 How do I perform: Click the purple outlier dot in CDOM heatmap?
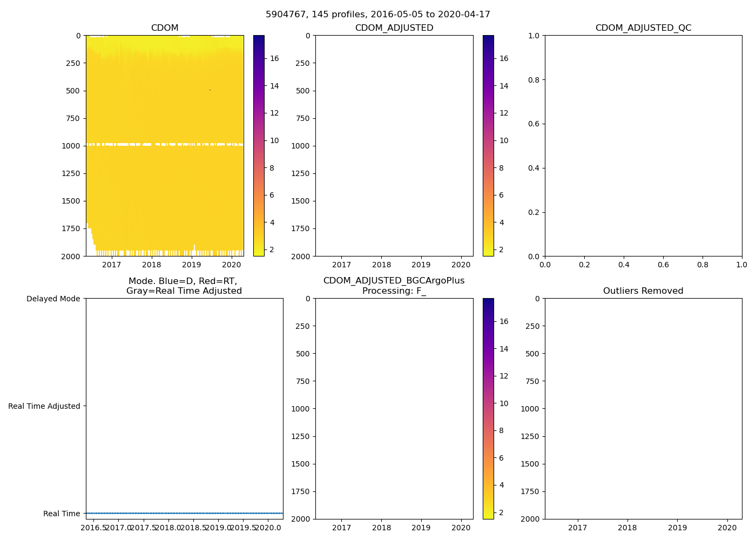pos(210,90)
